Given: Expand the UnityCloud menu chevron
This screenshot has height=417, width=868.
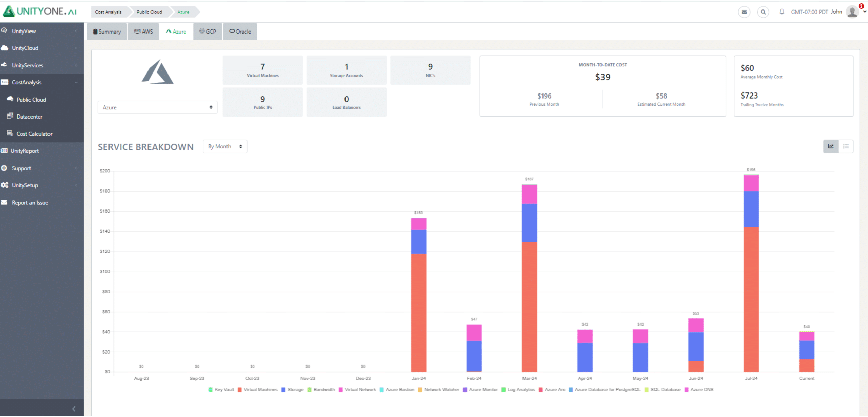Looking at the screenshot, I should point(76,48).
